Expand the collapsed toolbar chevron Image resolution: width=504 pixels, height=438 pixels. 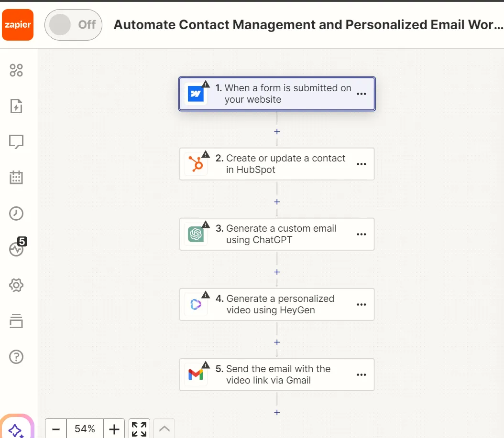coord(164,429)
